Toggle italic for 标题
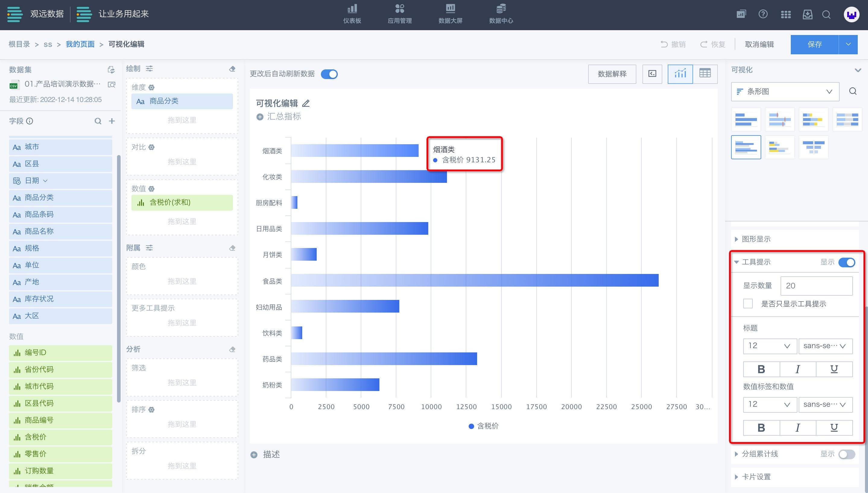The width and height of the screenshot is (868, 493). click(x=798, y=369)
